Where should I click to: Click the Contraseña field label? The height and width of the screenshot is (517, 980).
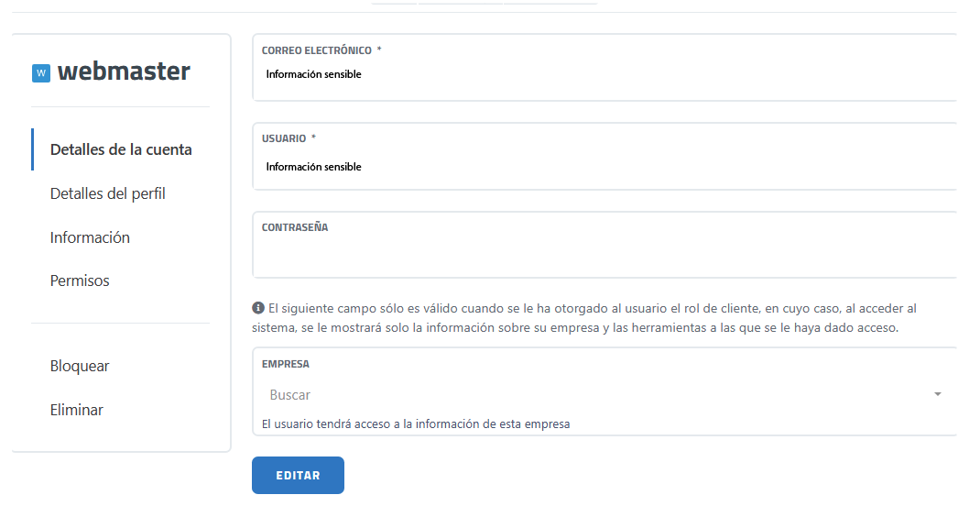pos(295,227)
